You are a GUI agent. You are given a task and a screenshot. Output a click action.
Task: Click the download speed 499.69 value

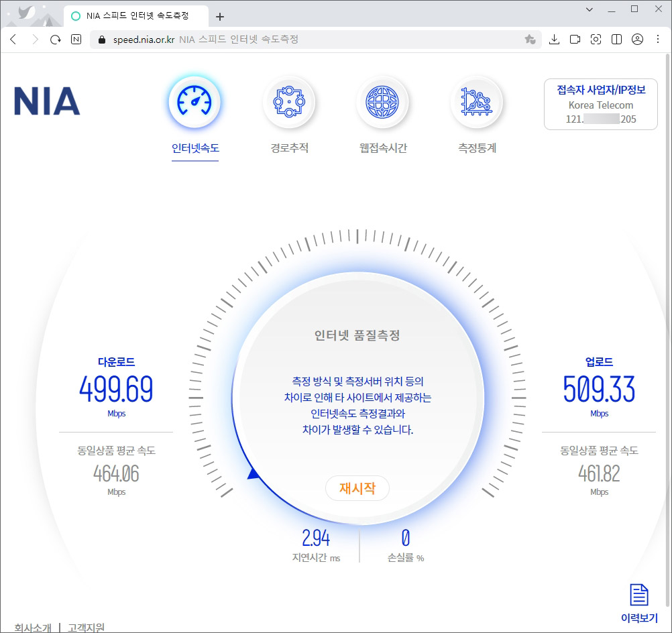[x=116, y=389]
